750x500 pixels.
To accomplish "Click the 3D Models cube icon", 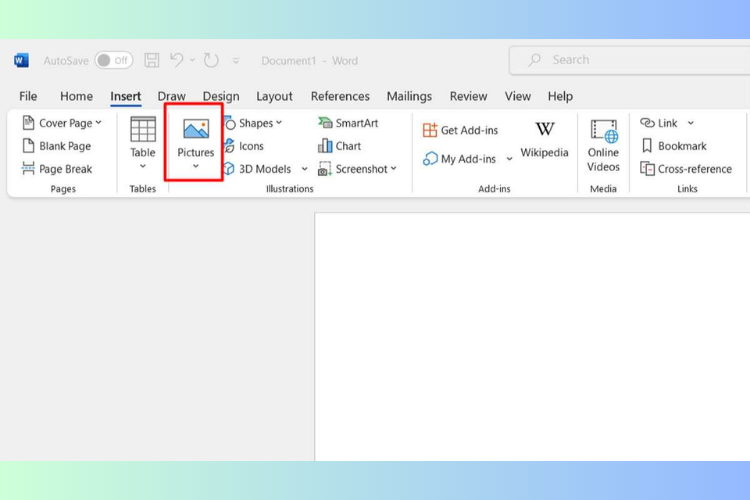I will pyautogui.click(x=229, y=168).
